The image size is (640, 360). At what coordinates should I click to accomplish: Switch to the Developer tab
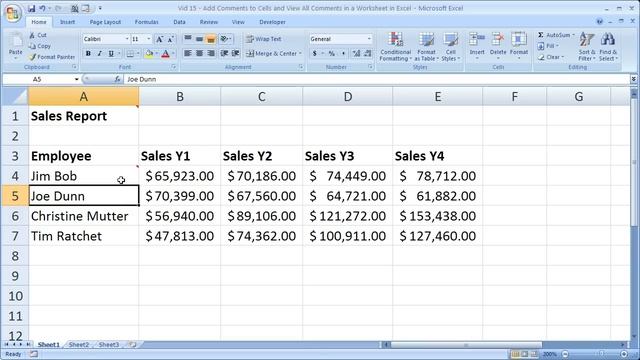coord(272,22)
